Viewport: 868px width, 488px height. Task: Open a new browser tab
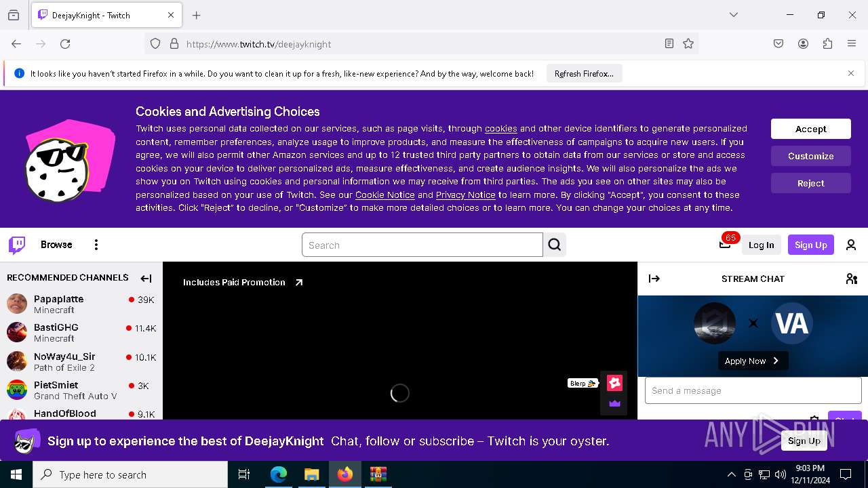(197, 15)
